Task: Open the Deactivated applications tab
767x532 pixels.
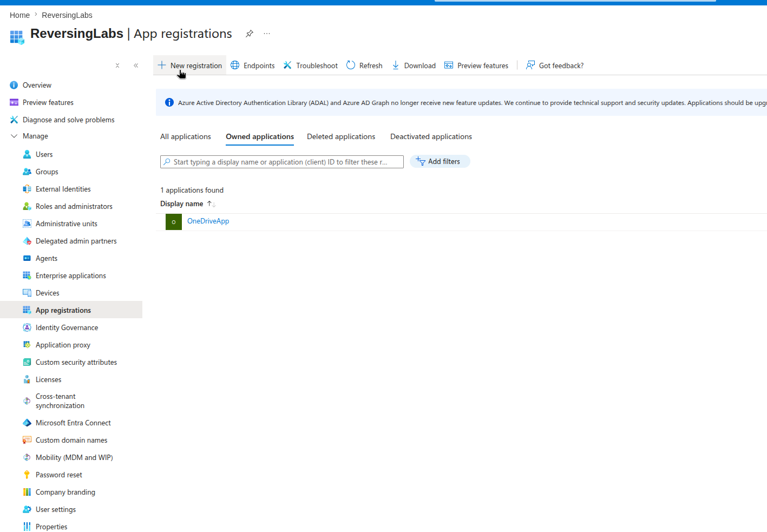Action: point(431,136)
